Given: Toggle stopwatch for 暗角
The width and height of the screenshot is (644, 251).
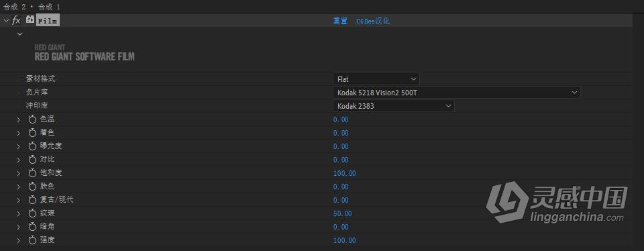Looking at the screenshot, I should point(32,227).
